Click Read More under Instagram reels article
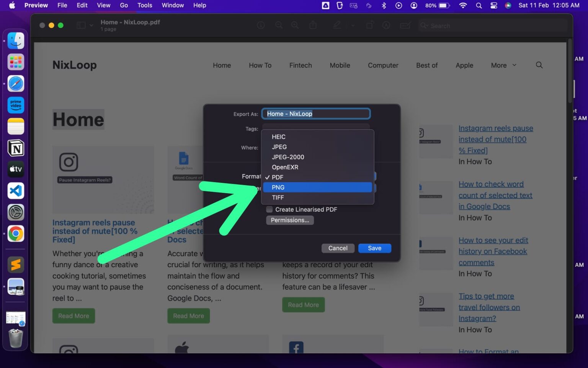Image resolution: width=588 pixels, height=368 pixels. 73,316
